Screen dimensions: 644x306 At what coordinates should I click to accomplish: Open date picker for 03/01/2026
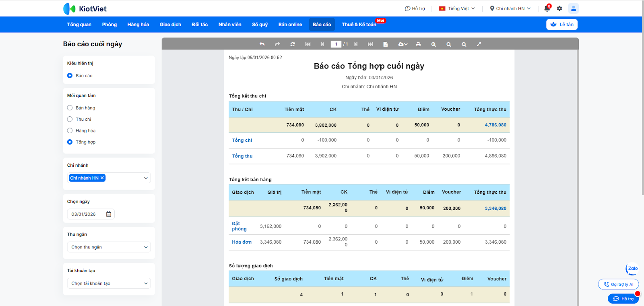108,214
